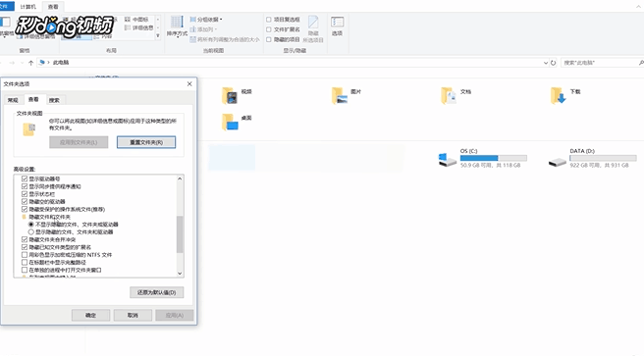Click advanced settings scroll down arrow
644x356 pixels.
[180, 274]
